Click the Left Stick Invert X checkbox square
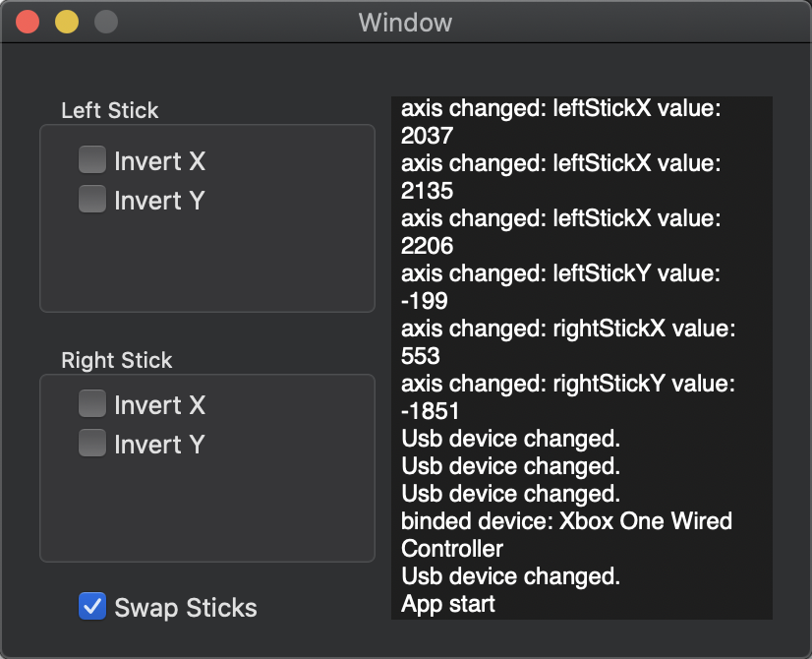This screenshot has height=659, width=812. pyautogui.click(x=91, y=160)
